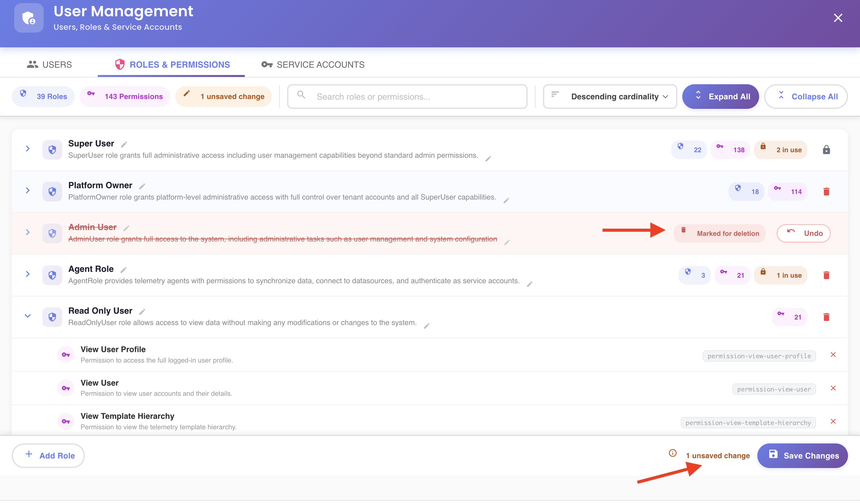Click the Marked for deletion badge

point(719,233)
